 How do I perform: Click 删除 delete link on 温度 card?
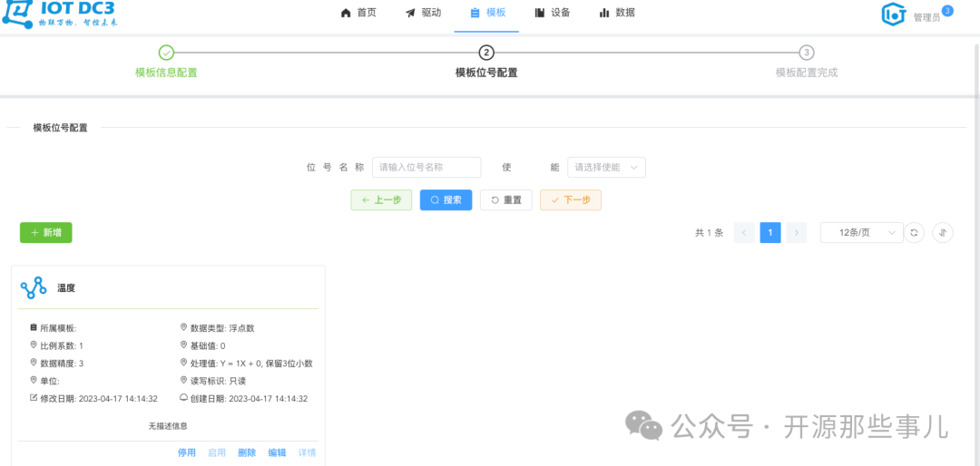pyautogui.click(x=247, y=453)
